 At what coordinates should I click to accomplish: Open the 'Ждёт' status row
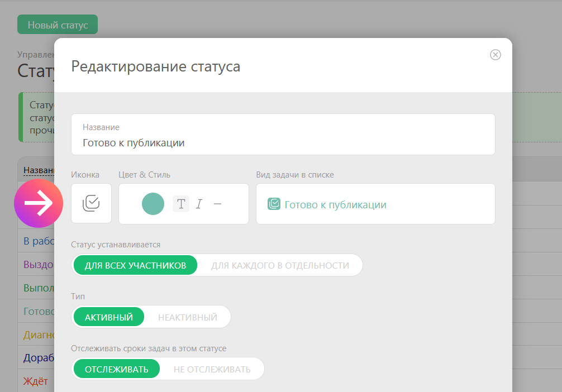[x=35, y=381]
